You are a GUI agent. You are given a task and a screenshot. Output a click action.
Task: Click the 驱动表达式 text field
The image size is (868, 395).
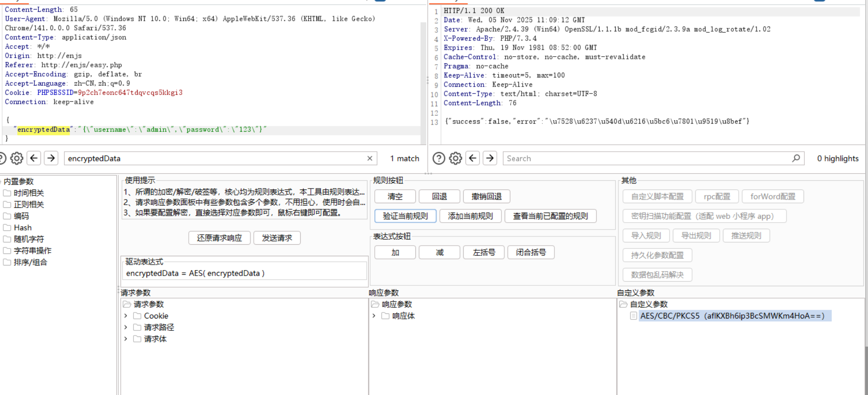click(x=245, y=273)
